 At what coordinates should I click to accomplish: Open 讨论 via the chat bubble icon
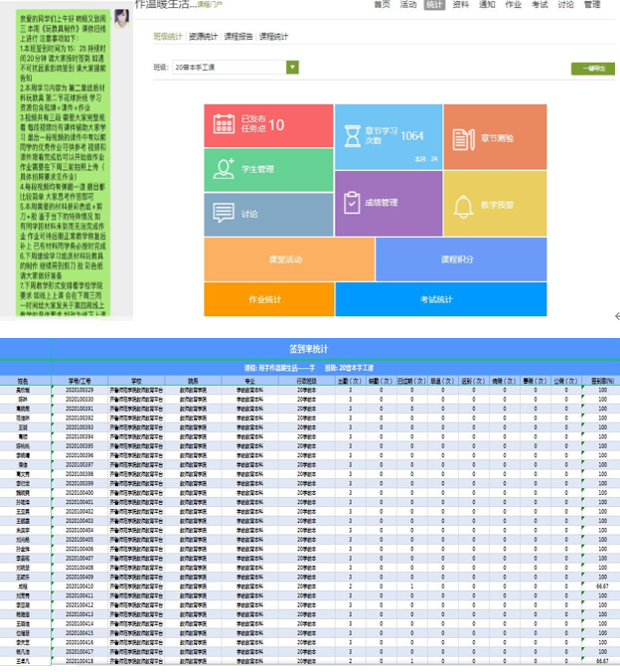tap(223, 213)
